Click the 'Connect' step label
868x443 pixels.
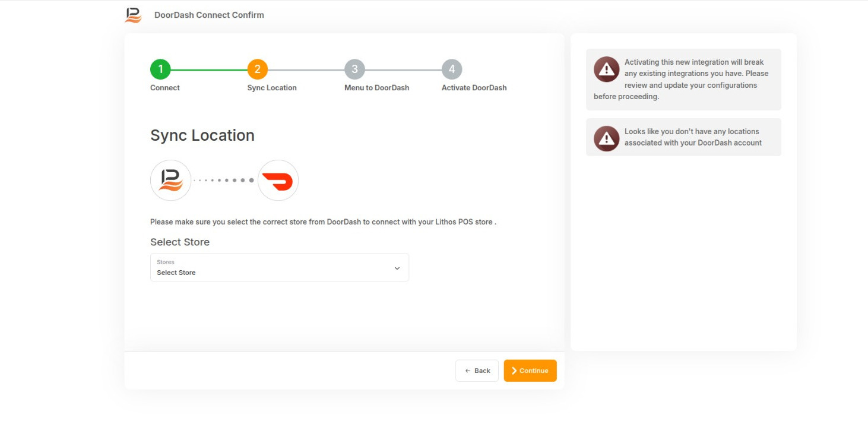pyautogui.click(x=165, y=88)
